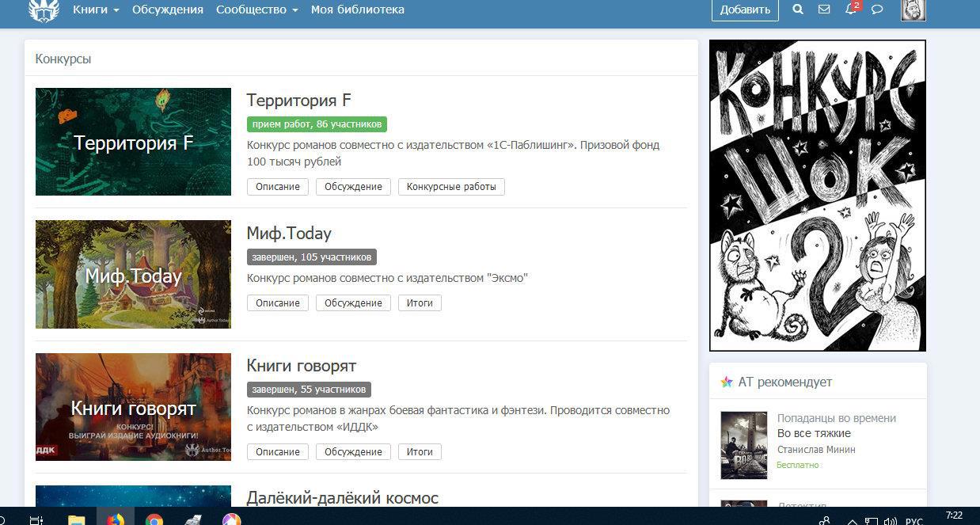Image resolution: width=980 pixels, height=525 pixels.
Task: Open File Explorer from the taskbar
Action: pos(77,519)
